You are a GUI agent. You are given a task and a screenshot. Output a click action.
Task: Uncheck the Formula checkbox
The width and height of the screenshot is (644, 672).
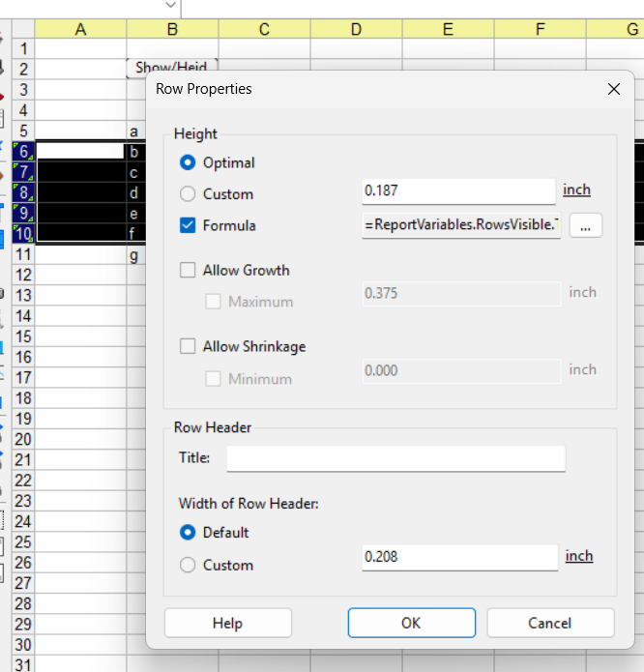pyautogui.click(x=188, y=225)
